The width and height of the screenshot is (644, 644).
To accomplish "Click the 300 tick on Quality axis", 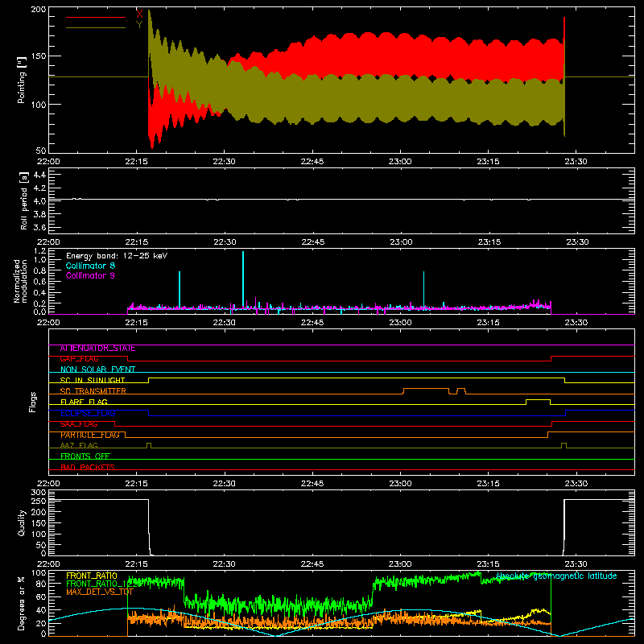I will pos(39,493).
